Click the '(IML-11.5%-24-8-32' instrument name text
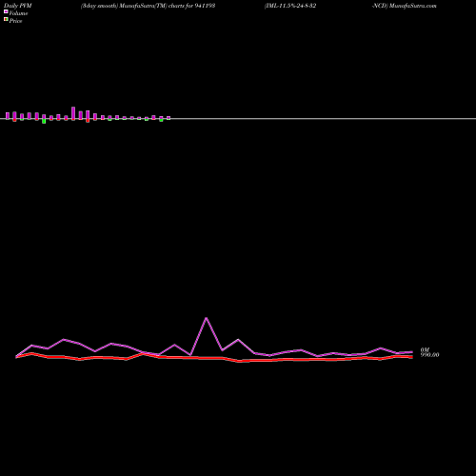Image resolution: width=476 pixels, height=476 pixels. coord(290,6)
